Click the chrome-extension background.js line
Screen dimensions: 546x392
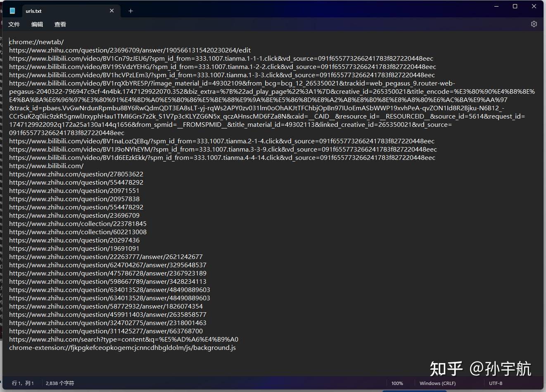coord(122,347)
